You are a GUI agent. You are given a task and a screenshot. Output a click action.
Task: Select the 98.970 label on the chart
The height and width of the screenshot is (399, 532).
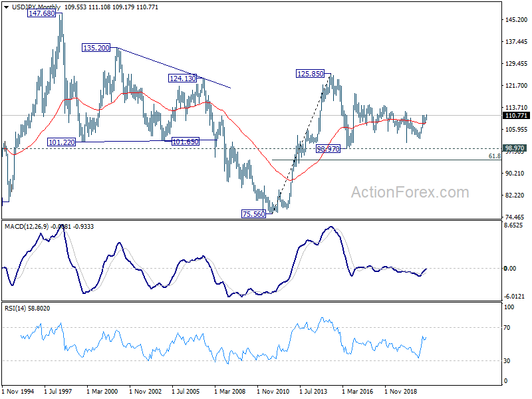click(x=329, y=149)
